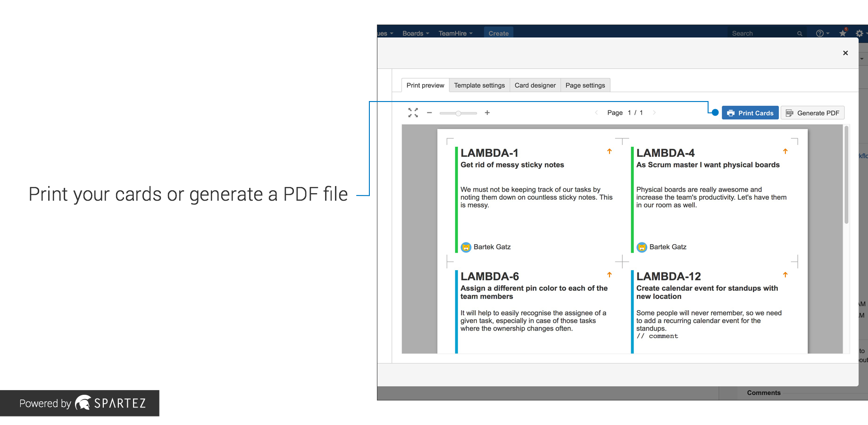Open the settings gear icon
868x425 pixels.
[x=860, y=33]
